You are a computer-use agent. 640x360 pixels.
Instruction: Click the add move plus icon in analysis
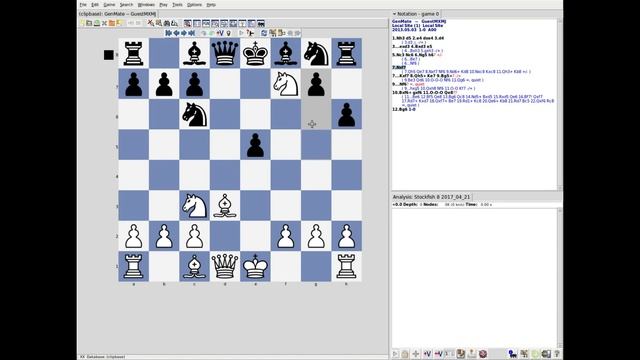pos(416,354)
